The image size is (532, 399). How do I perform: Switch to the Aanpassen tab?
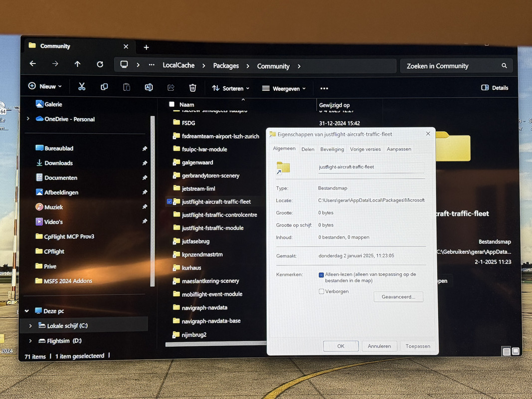[399, 149]
